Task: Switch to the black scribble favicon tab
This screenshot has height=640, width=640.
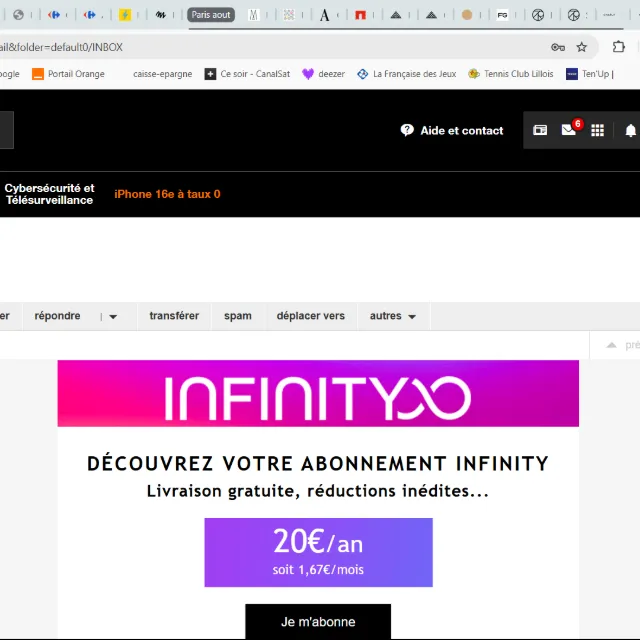Action: tap(161, 15)
